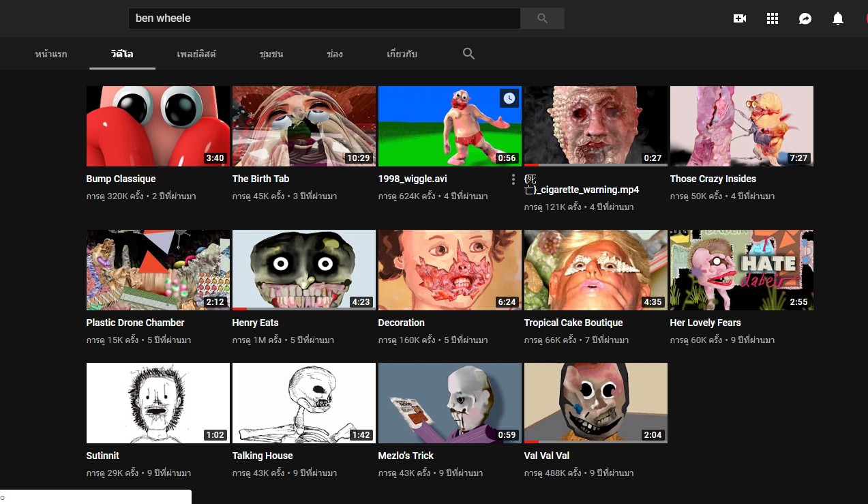Open Her Lovely Fears thumbnail

click(x=742, y=270)
